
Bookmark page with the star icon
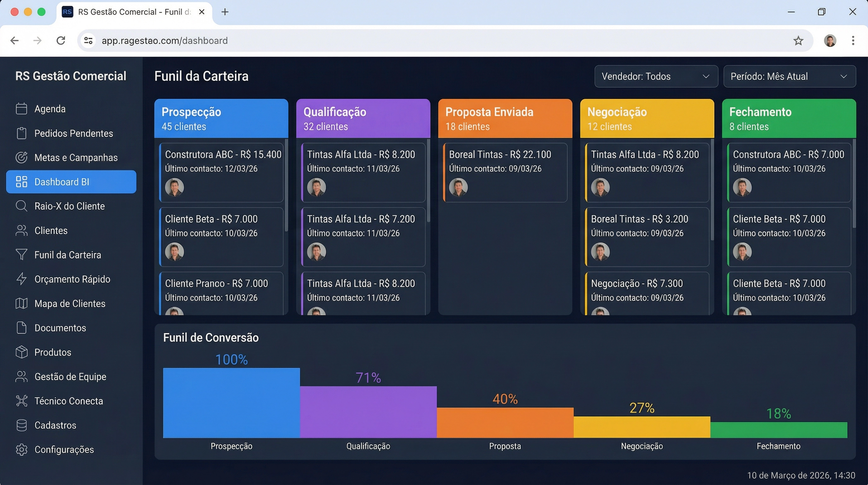pos(798,41)
